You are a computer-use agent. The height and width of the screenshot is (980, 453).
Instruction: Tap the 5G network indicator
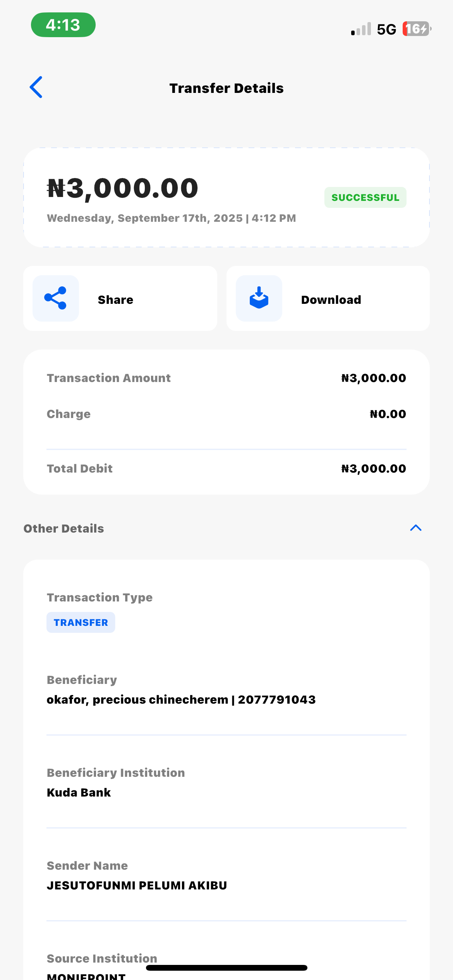coord(386,29)
